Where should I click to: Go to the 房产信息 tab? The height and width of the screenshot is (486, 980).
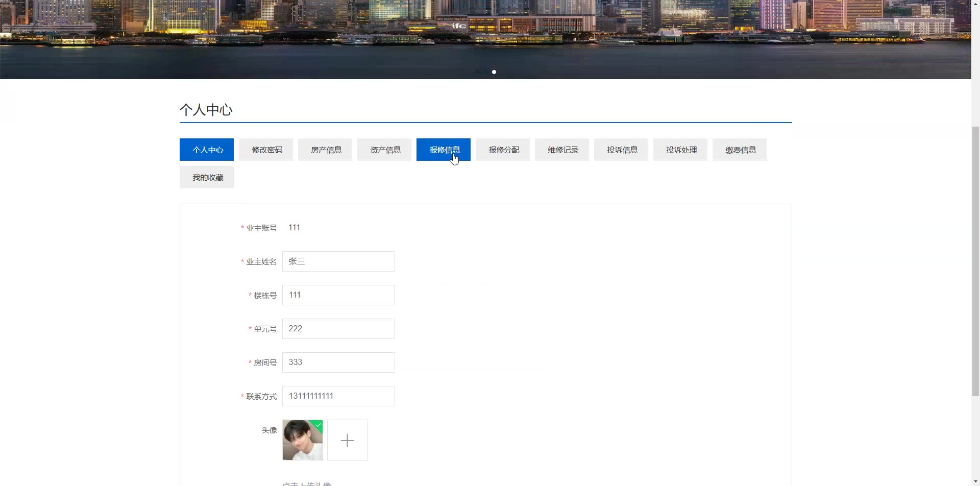click(325, 150)
